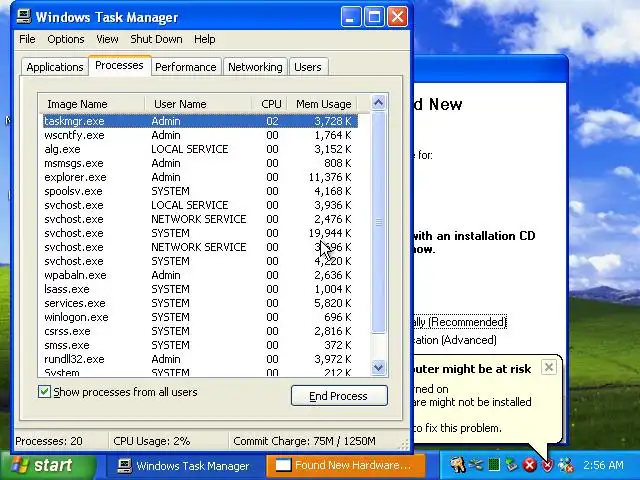Open the Shut Down menu
640x480 pixels.
[156, 39]
